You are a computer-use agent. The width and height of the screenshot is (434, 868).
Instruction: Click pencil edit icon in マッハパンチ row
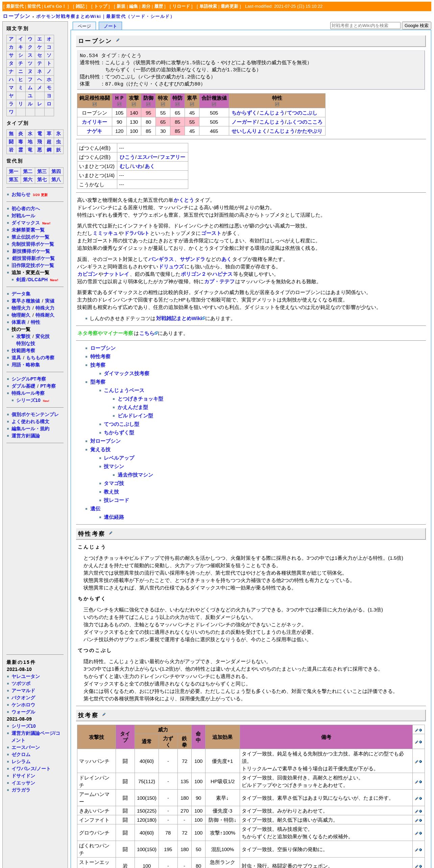coord(417,762)
